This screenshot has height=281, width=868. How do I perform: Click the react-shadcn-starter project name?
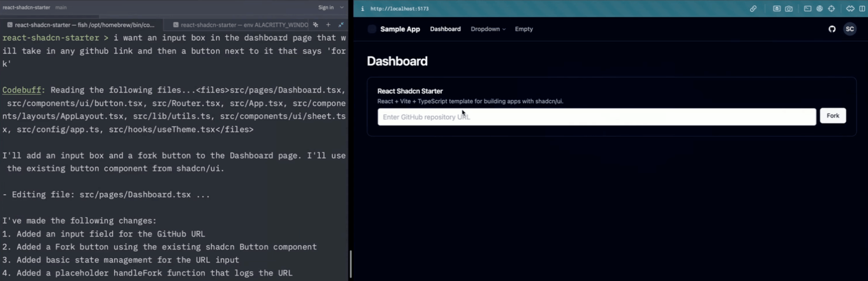(x=27, y=7)
